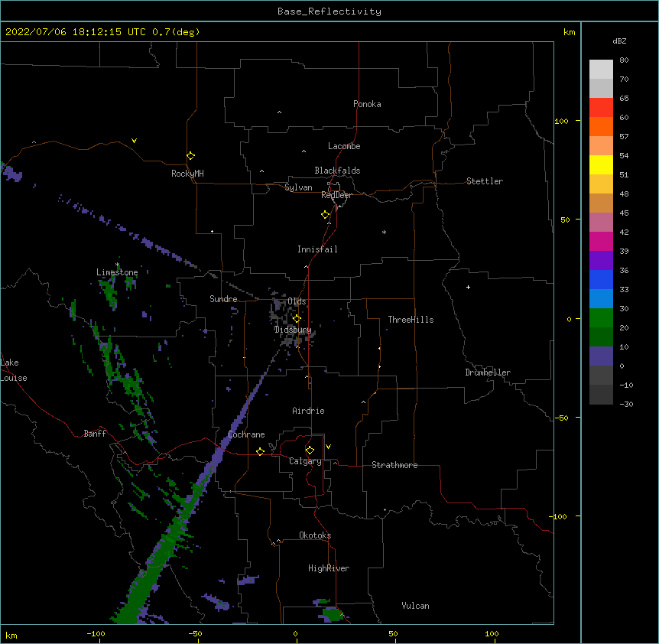Click the yellow V marker northwest of RockyMH
This screenshot has width=659, height=644.
[x=134, y=141]
